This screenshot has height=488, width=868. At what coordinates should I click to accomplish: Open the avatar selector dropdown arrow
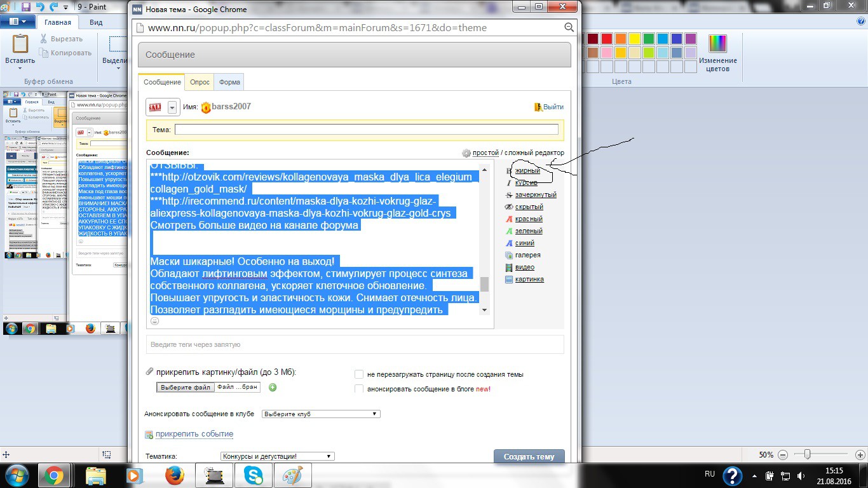tap(172, 107)
